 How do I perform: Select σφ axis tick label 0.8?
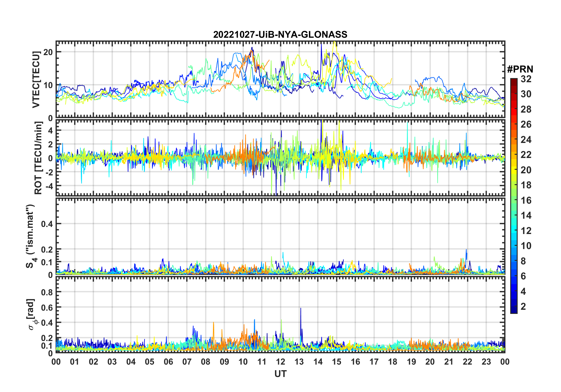(47, 292)
